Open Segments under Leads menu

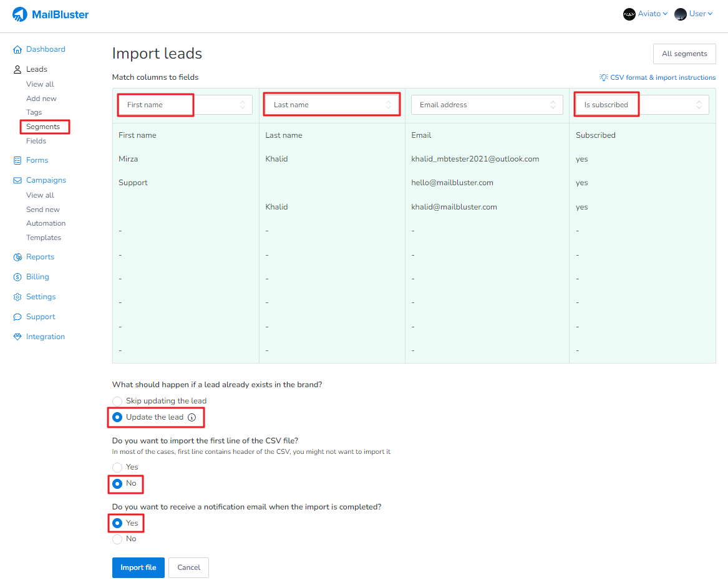coord(43,127)
